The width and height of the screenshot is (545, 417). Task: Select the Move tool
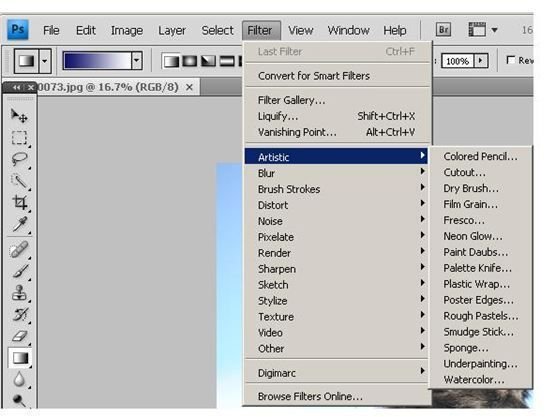pyautogui.click(x=19, y=116)
